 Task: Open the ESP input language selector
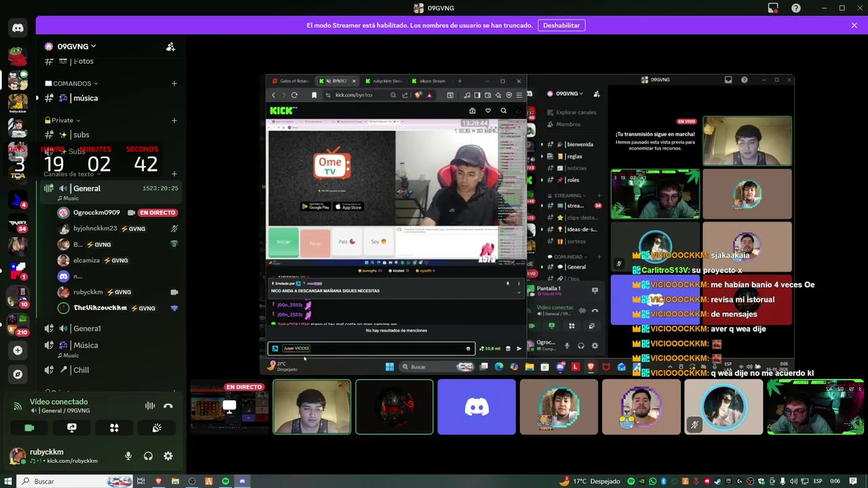pos(818,481)
